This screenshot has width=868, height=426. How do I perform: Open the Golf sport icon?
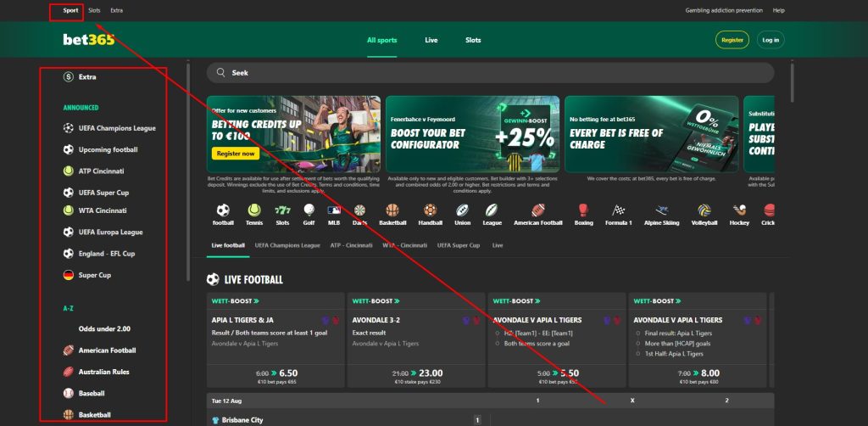309,210
